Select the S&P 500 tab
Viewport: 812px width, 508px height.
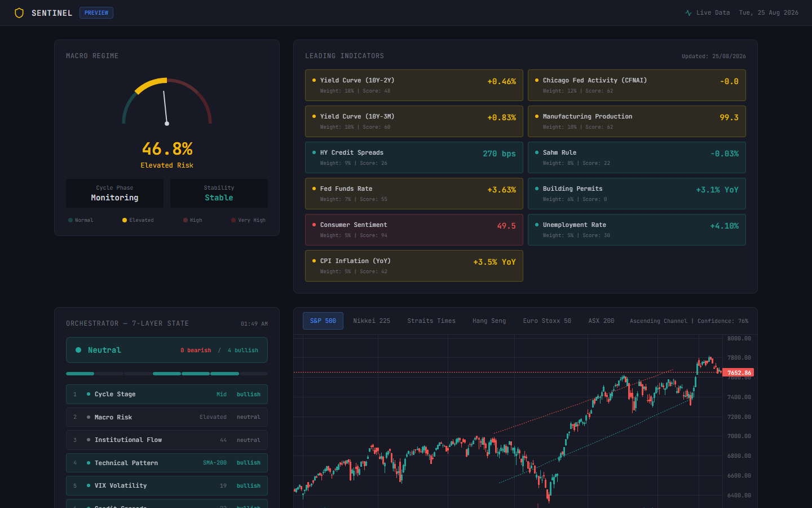(x=323, y=321)
